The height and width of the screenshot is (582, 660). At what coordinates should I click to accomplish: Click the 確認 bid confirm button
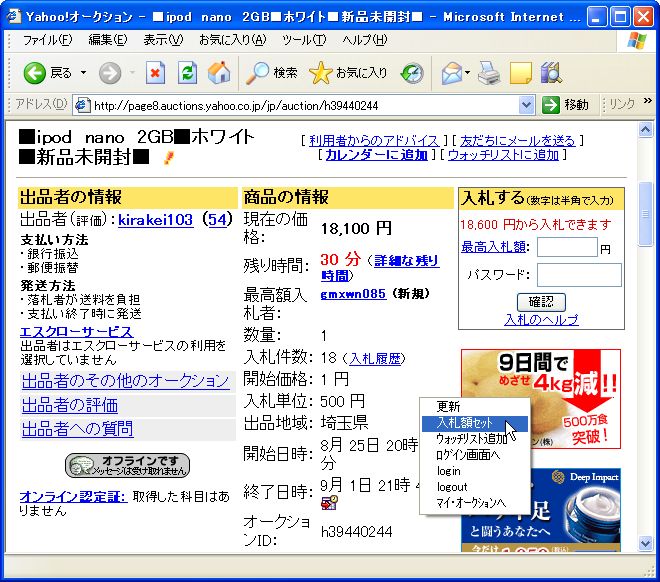(x=541, y=302)
